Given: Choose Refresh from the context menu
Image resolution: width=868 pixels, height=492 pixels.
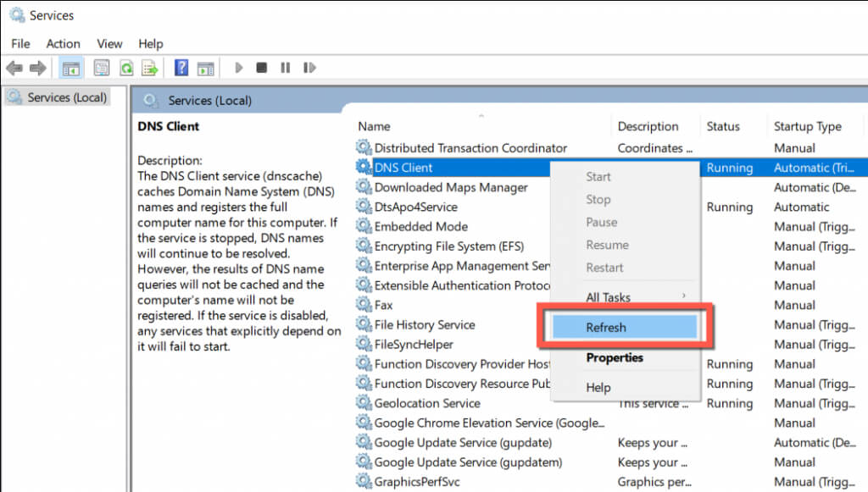Looking at the screenshot, I should click(x=606, y=328).
